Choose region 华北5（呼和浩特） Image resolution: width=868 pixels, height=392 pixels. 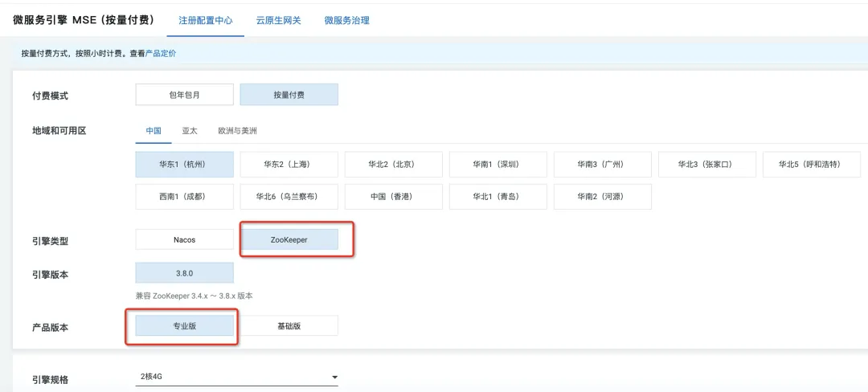pos(812,164)
